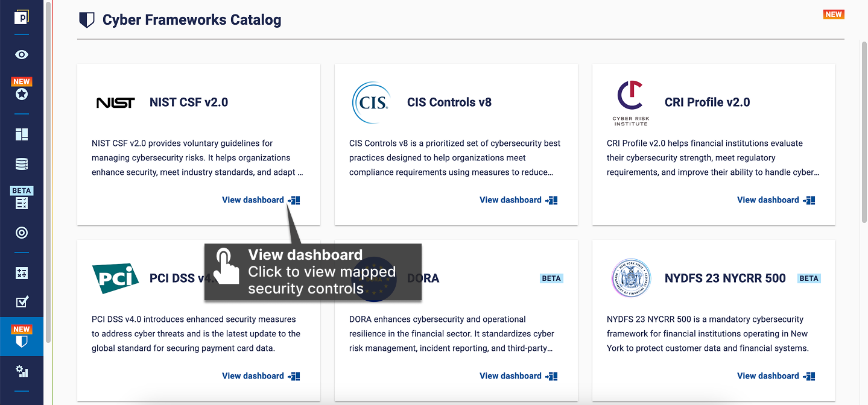The image size is (868, 405).
Task: Open the dashboard layout sidebar icon
Action: point(22,134)
